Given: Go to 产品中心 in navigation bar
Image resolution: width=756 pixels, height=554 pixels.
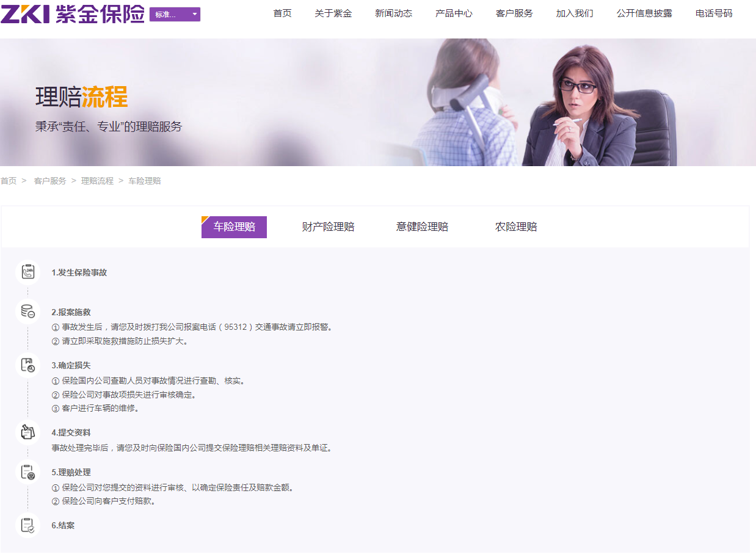Looking at the screenshot, I should click(x=454, y=13).
